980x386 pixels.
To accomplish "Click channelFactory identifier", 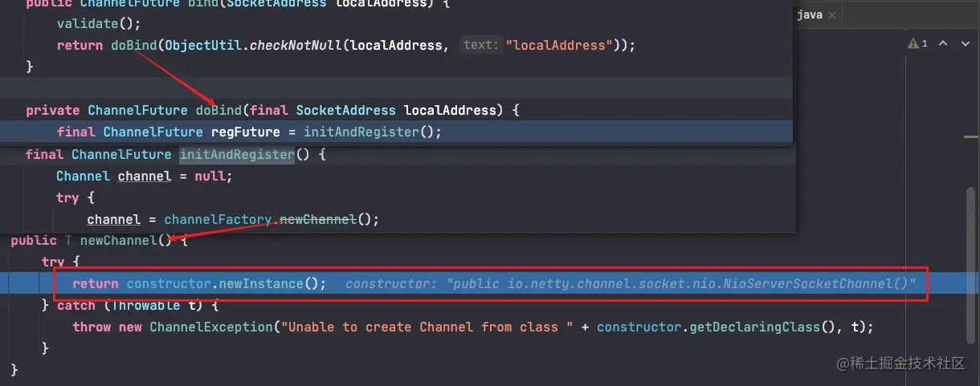I will (218, 219).
